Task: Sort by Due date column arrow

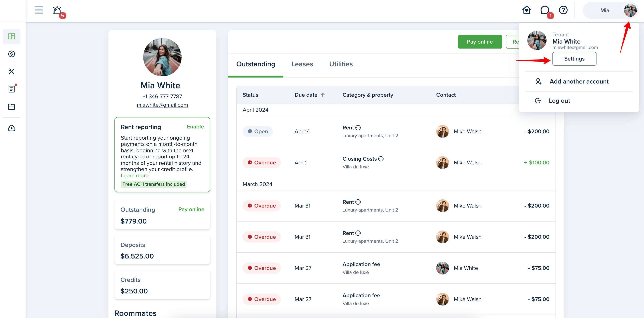Action: click(323, 95)
